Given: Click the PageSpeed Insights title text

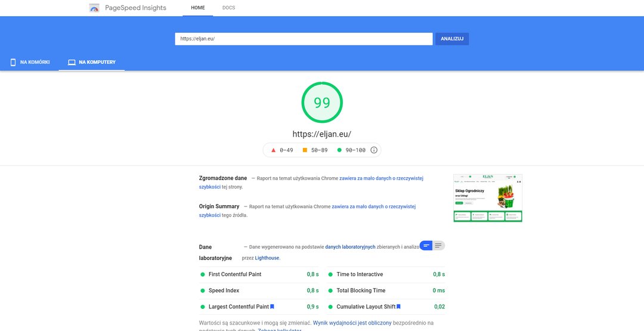Looking at the screenshot, I should [x=135, y=8].
